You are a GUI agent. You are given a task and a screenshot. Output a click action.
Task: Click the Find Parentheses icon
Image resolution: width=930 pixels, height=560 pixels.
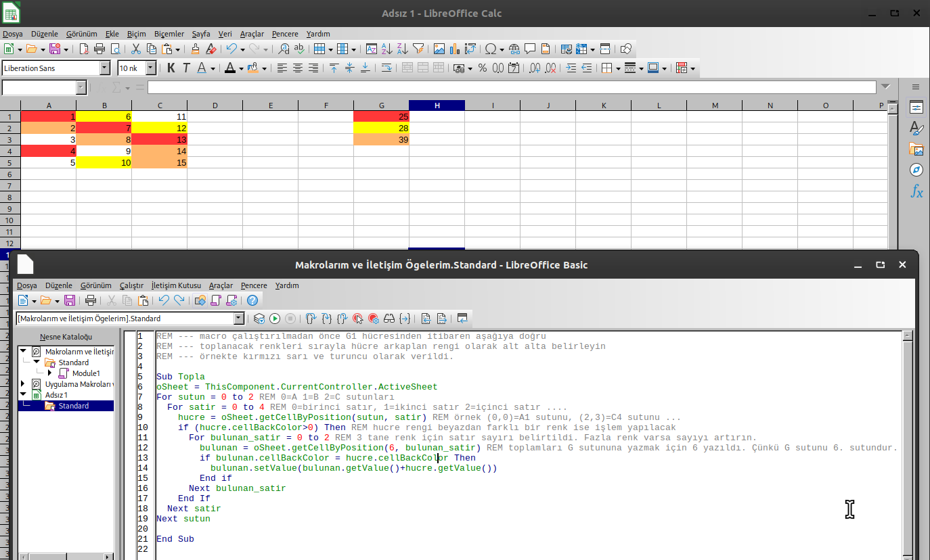405,319
